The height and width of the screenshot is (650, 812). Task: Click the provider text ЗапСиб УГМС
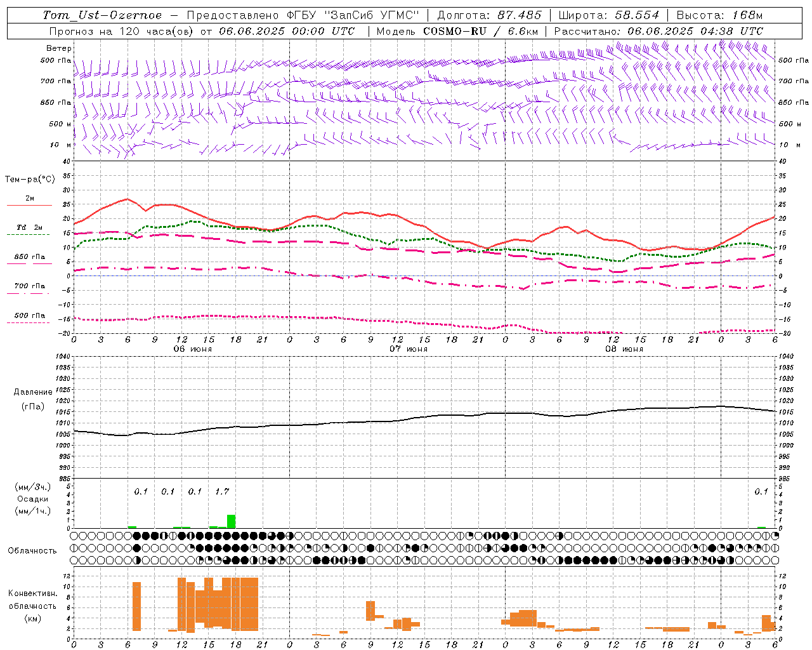click(371, 15)
